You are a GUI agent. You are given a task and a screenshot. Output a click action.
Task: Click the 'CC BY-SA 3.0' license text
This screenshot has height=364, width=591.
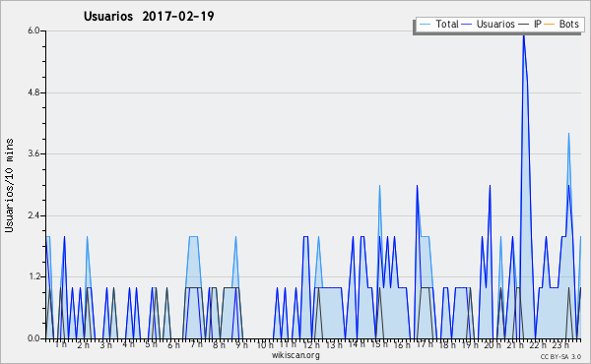coord(560,356)
